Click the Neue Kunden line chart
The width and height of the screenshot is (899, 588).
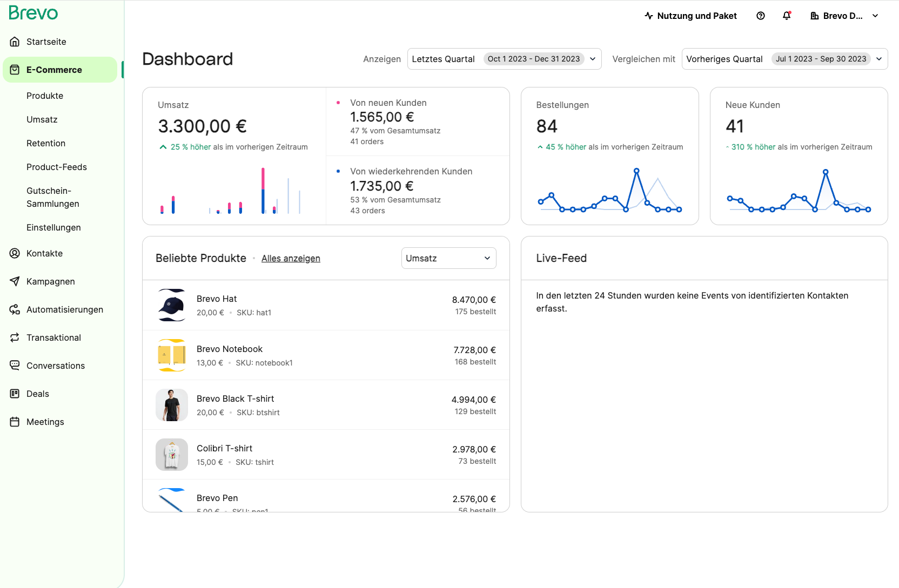click(x=799, y=190)
